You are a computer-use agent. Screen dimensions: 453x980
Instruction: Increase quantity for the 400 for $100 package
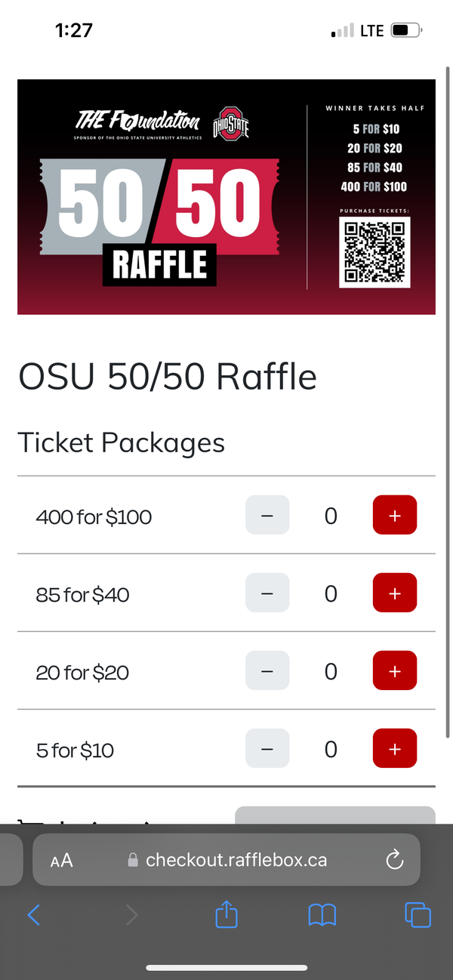[x=394, y=515]
